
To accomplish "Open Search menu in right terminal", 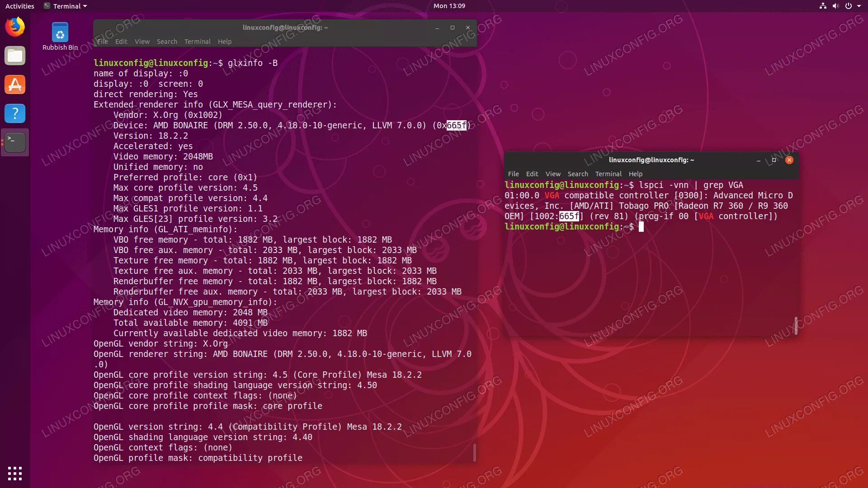I will click(x=578, y=174).
